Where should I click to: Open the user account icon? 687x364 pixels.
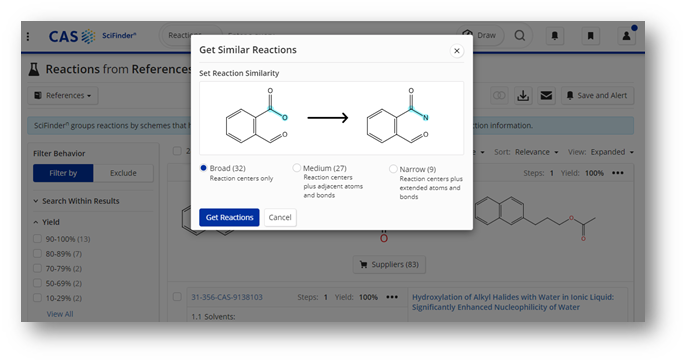(627, 35)
